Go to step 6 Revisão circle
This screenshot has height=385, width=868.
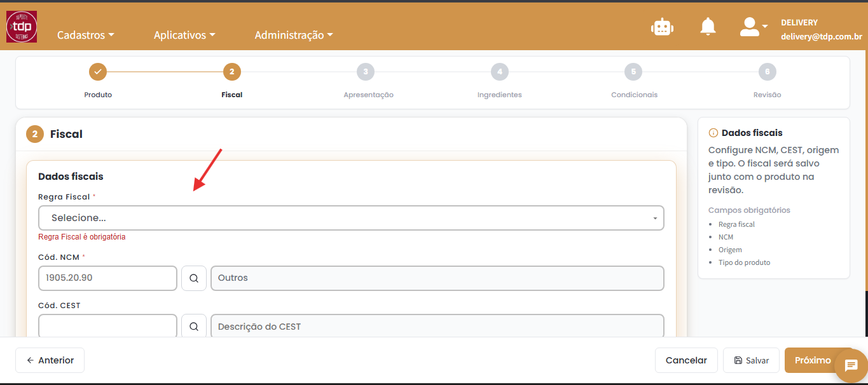pyautogui.click(x=768, y=72)
